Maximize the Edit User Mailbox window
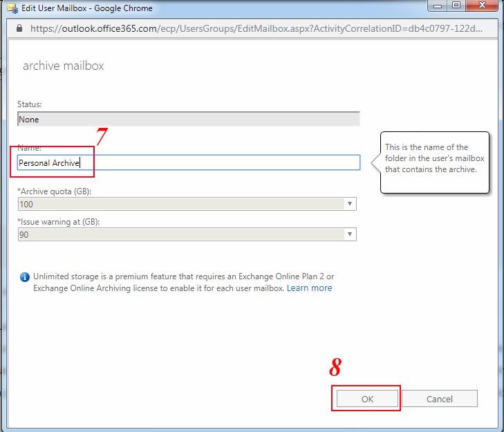 point(456,6)
